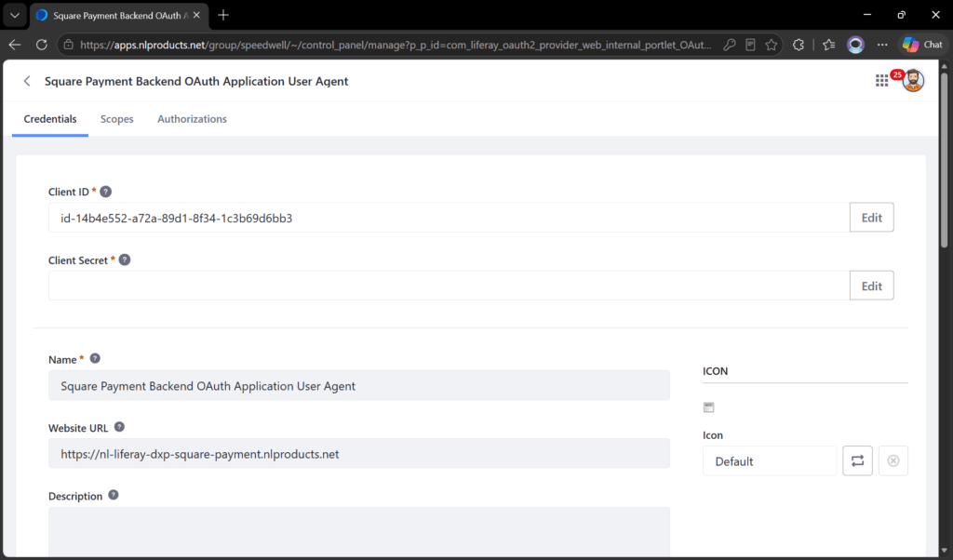
Task: Click the red 25 notifications badge
Action: [x=897, y=74]
